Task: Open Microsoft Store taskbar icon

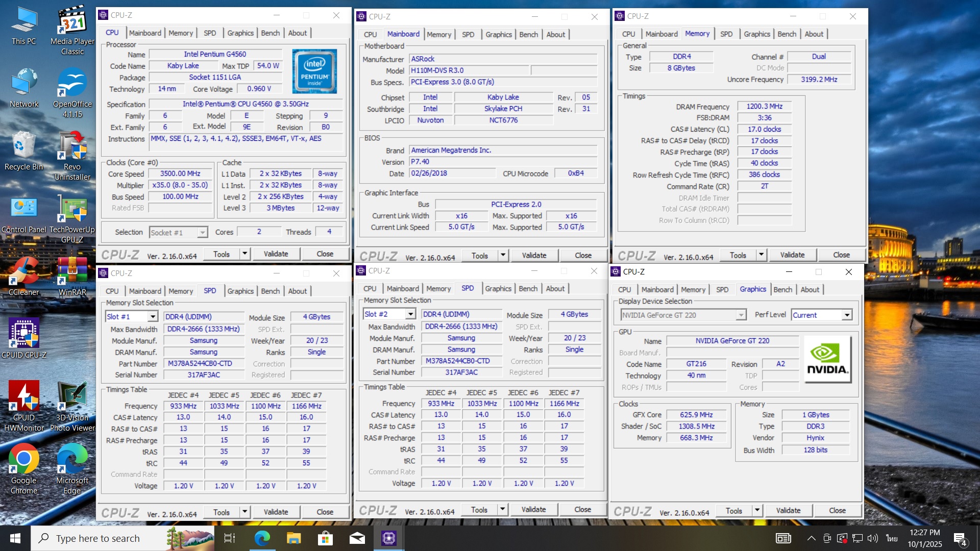Action: [325, 538]
